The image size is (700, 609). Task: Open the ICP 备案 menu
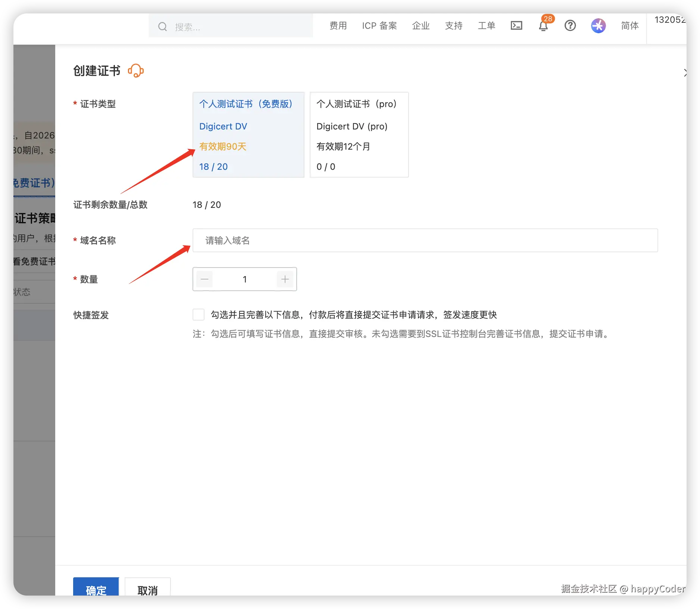point(379,26)
